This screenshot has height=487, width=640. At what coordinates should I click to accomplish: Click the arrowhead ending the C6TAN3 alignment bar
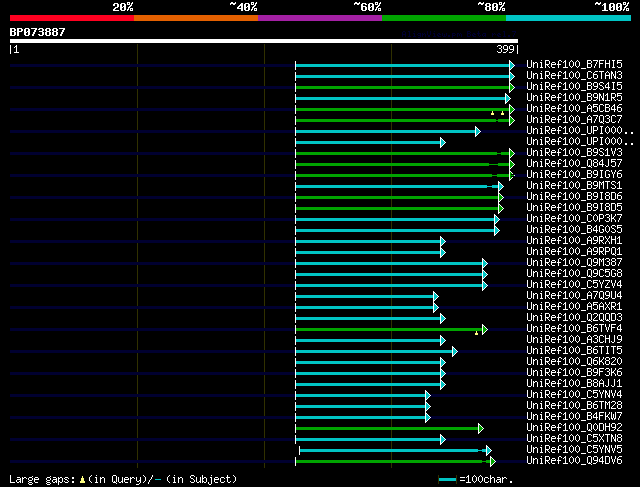512,76
